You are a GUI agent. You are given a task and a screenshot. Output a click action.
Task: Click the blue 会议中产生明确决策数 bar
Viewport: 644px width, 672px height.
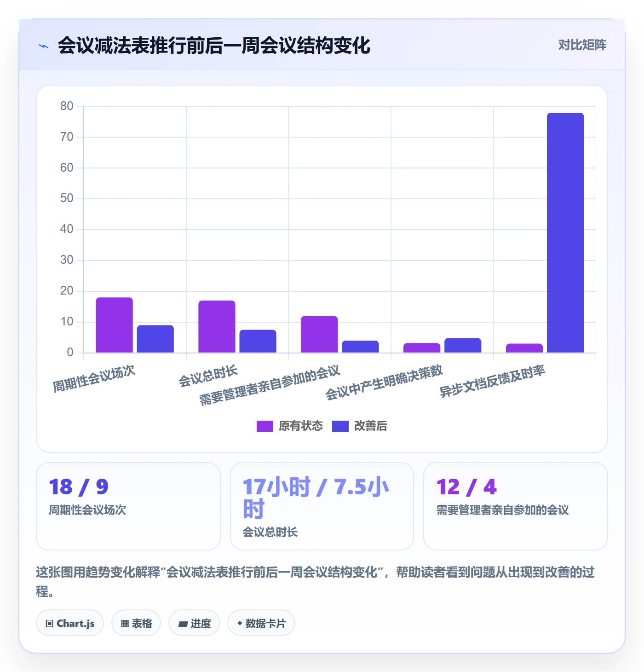tap(463, 346)
